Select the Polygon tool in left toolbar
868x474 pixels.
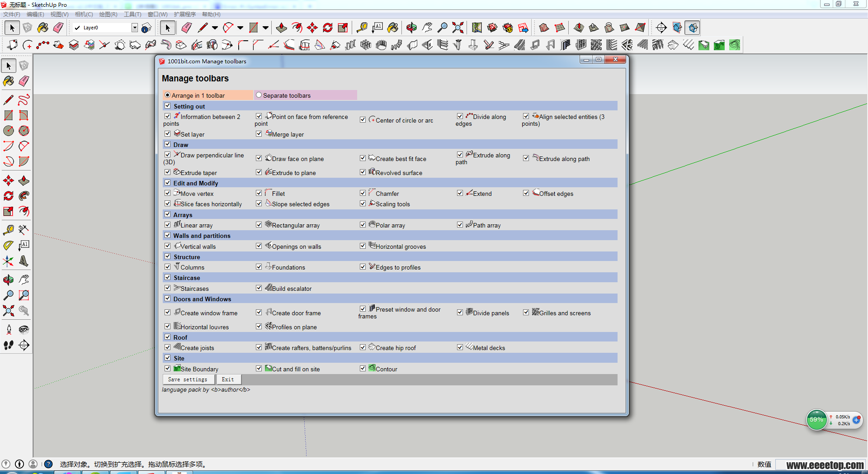[24, 131]
